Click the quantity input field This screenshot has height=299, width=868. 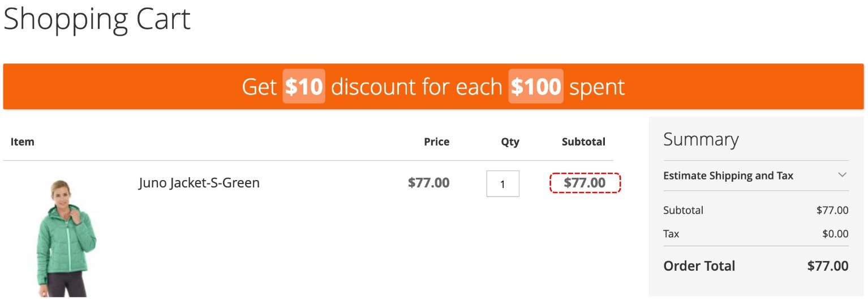coord(502,183)
